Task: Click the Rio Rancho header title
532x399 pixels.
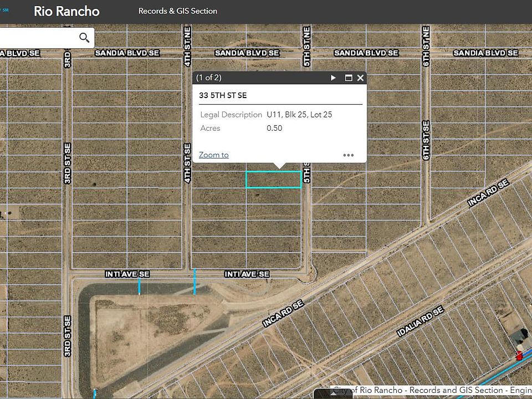Action: click(x=66, y=11)
